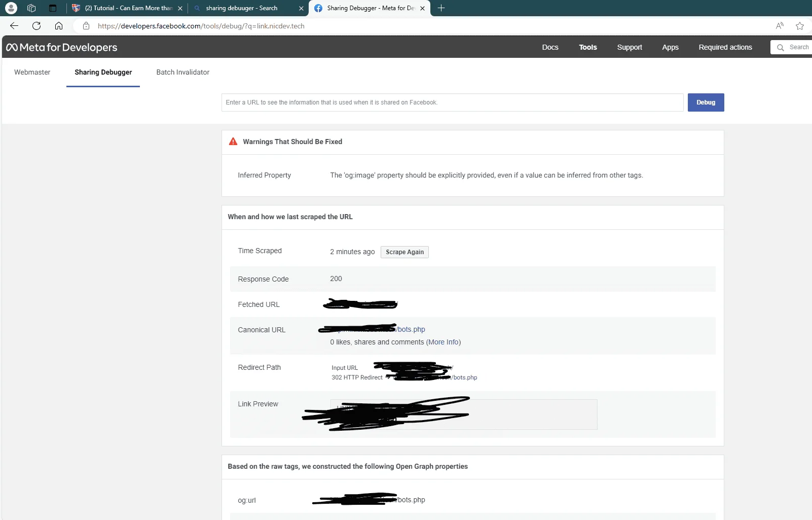Close the Sharing Debugger tab
This screenshot has height=520, width=812.
click(422, 8)
